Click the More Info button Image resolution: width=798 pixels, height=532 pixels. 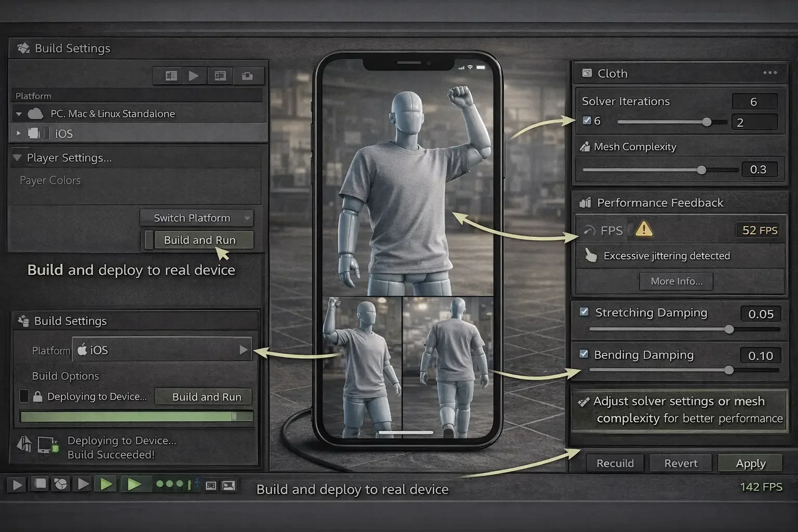(x=676, y=281)
